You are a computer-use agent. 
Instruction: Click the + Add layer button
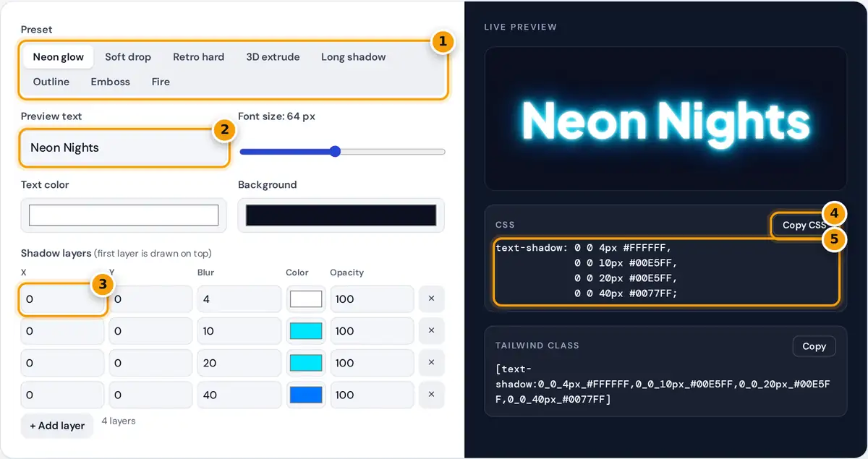(x=57, y=426)
